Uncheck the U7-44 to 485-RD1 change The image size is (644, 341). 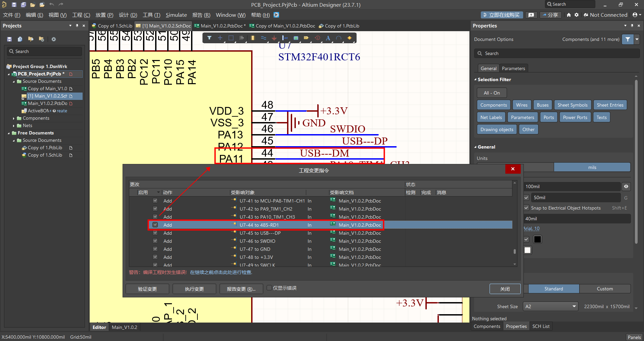point(155,225)
